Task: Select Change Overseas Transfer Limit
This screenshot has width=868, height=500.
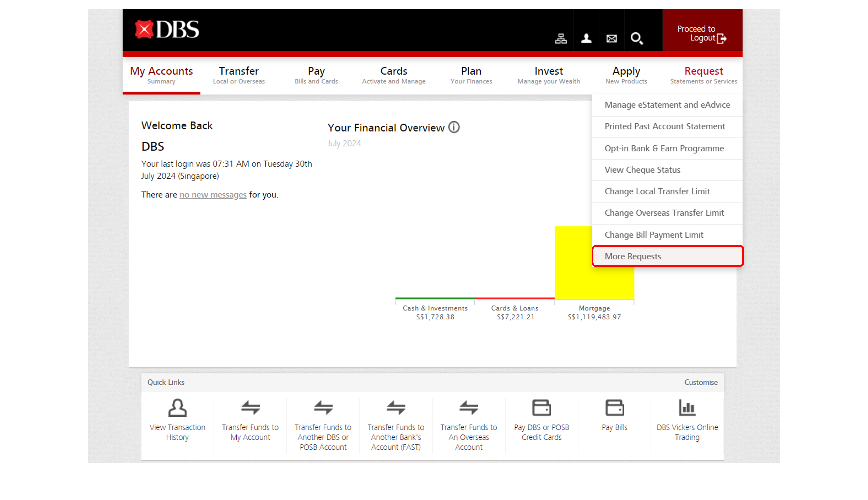Action: 667,213
